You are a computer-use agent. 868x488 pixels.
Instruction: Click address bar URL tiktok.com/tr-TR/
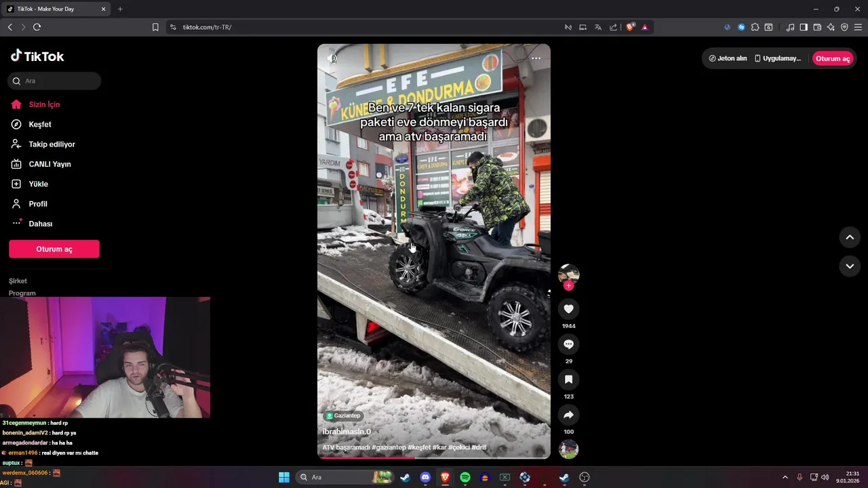[207, 27]
